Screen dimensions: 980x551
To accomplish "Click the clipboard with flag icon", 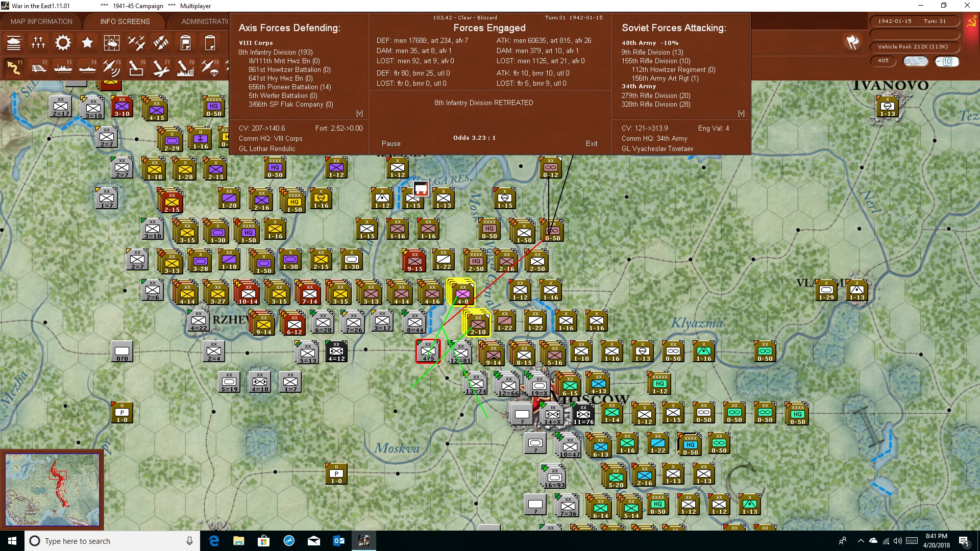I will (x=185, y=43).
